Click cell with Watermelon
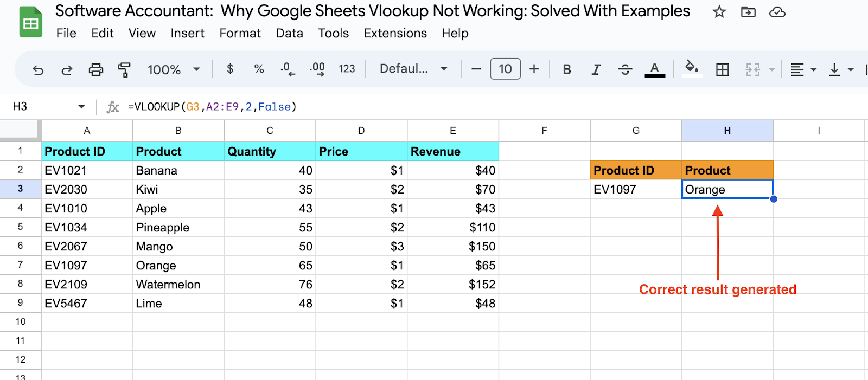Screen dimensions: 868x380 178,284
